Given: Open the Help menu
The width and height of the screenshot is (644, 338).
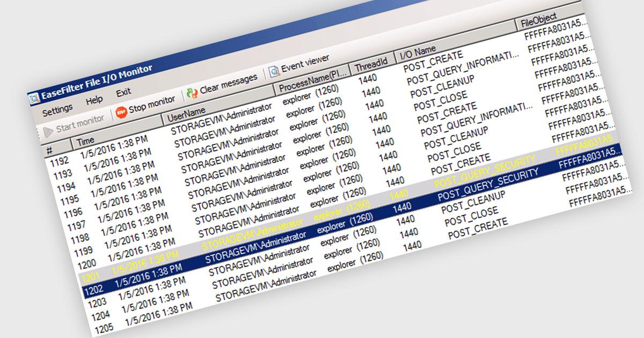Looking at the screenshot, I should coord(94,100).
